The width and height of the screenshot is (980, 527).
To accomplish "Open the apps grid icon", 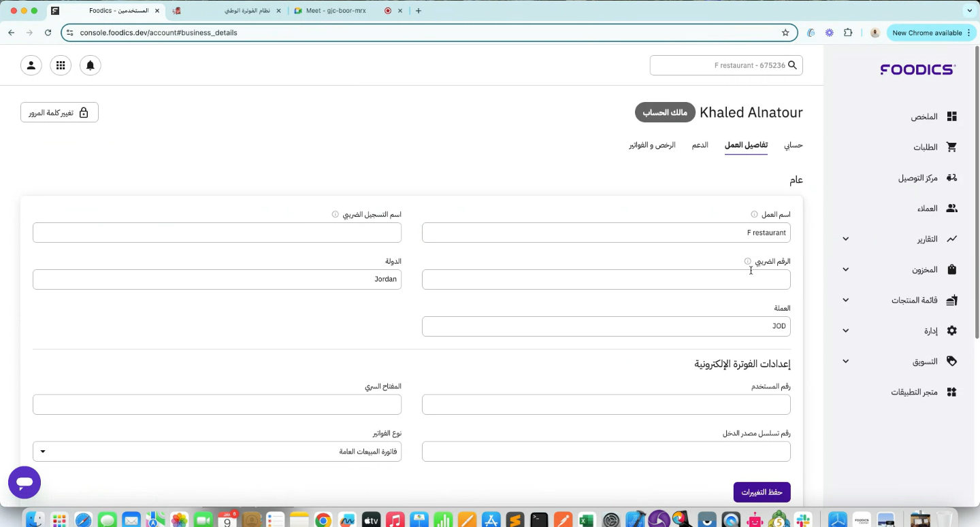I will (61, 65).
